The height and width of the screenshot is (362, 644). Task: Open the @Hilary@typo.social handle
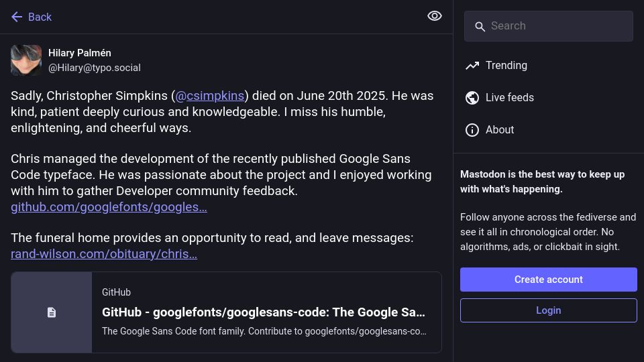pos(95,68)
